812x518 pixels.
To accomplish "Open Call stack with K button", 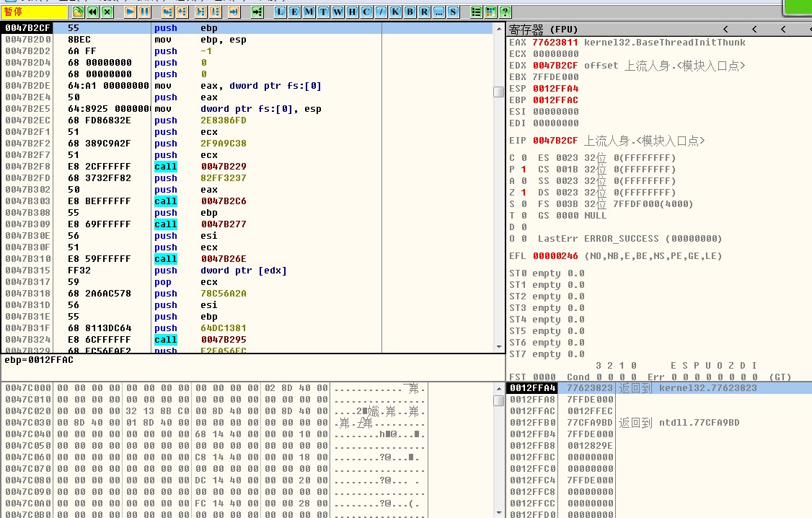I will [395, 12].
